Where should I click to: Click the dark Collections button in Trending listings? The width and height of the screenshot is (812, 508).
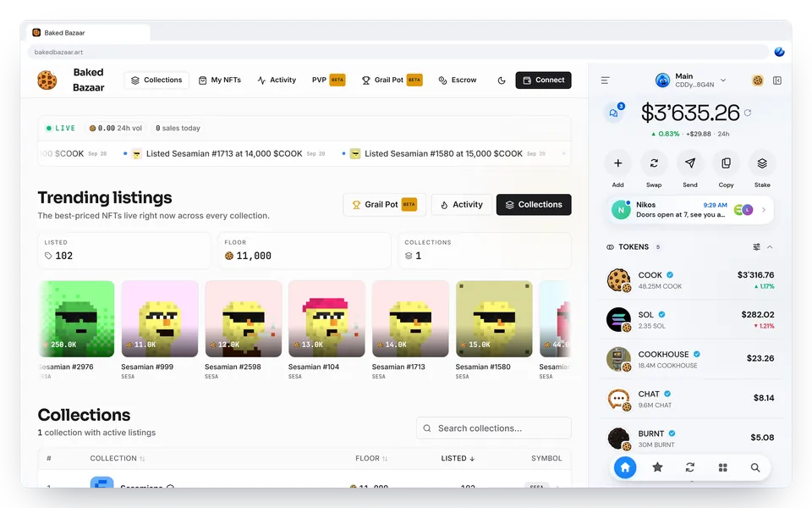pos(534,205)
